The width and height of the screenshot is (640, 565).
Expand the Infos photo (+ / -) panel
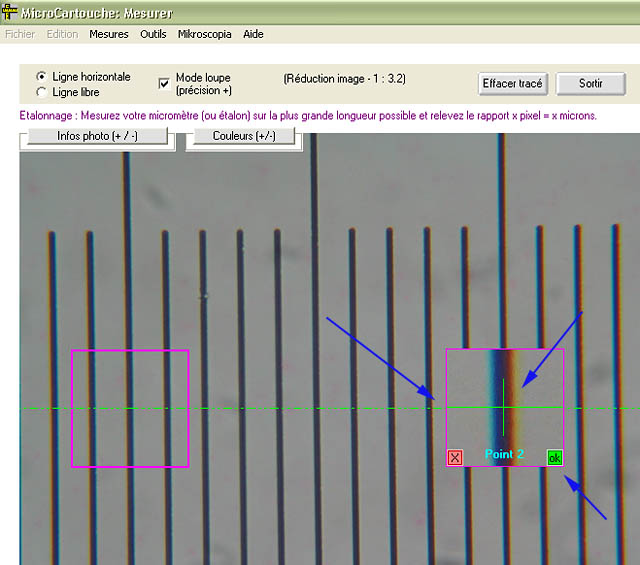[x=98, y=136]
